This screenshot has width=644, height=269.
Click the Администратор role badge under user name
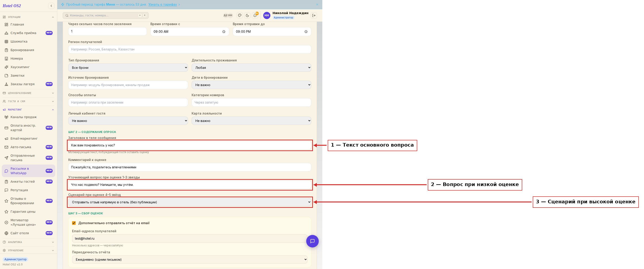click(x=283, y=17)
